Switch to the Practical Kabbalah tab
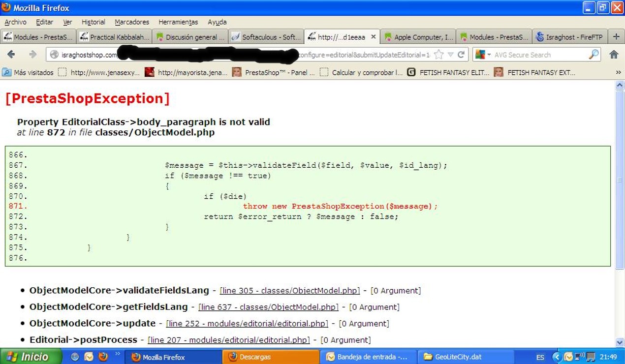This screenshot has width=625, height=364. [x=114, y=37]
